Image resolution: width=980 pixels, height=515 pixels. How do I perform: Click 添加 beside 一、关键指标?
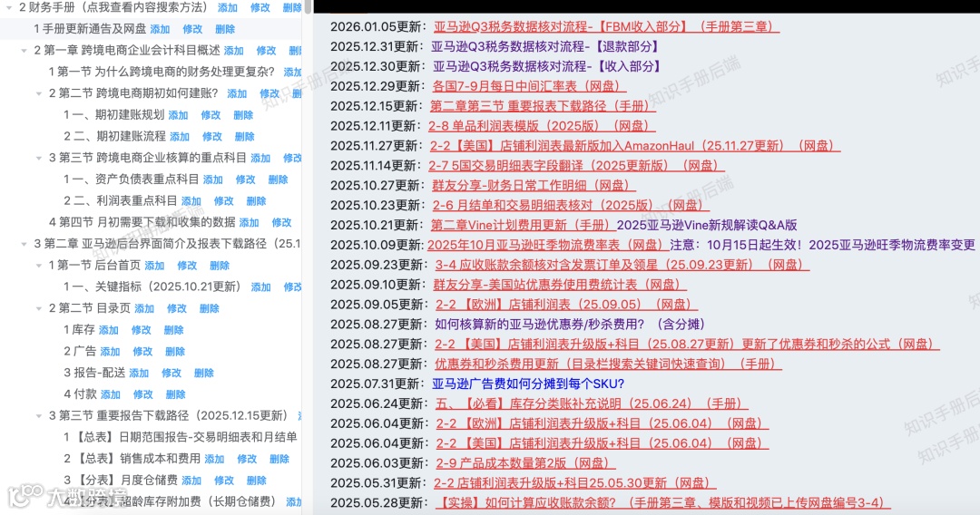click(x=260, y=287)
